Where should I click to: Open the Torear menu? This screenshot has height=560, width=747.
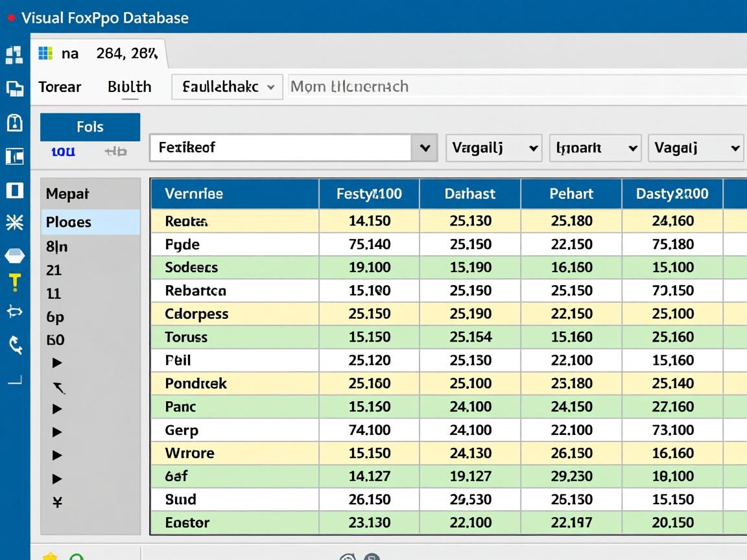point(60,87)
